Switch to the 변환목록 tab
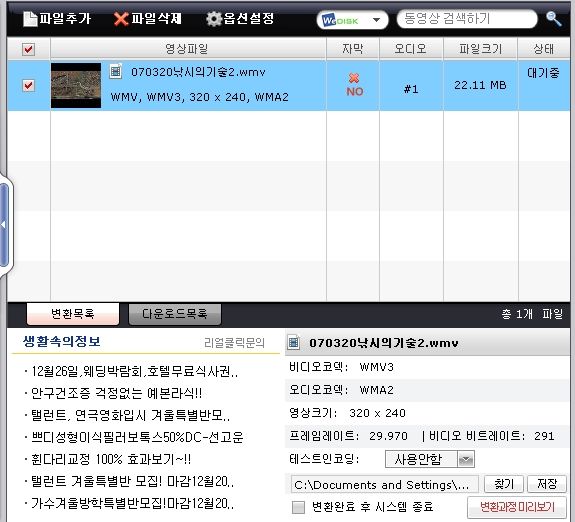Viewport: 575px width, 522px height. pos(73,314)
